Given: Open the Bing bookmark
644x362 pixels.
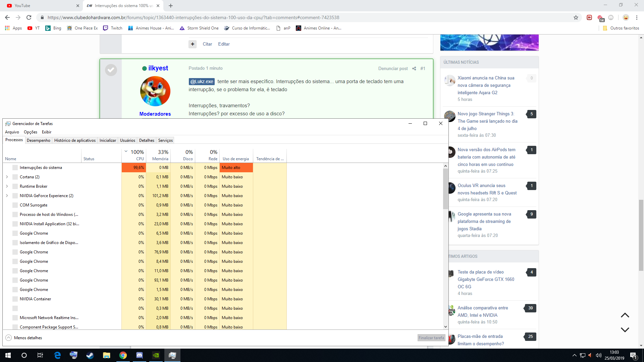Looking at the screenshot, I should 53,28.
